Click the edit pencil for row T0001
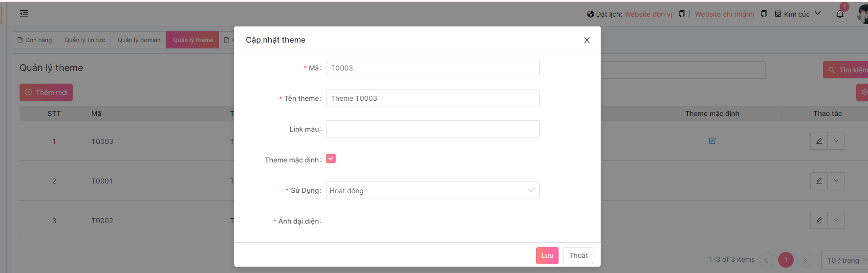Screen dimensions: 868x273 point(819,181)
